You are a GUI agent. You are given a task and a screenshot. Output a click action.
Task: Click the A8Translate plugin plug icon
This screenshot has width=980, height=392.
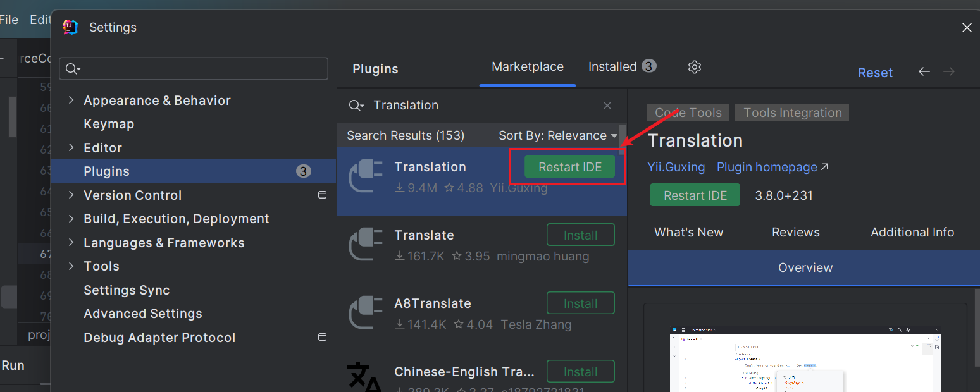coord(366,312)
